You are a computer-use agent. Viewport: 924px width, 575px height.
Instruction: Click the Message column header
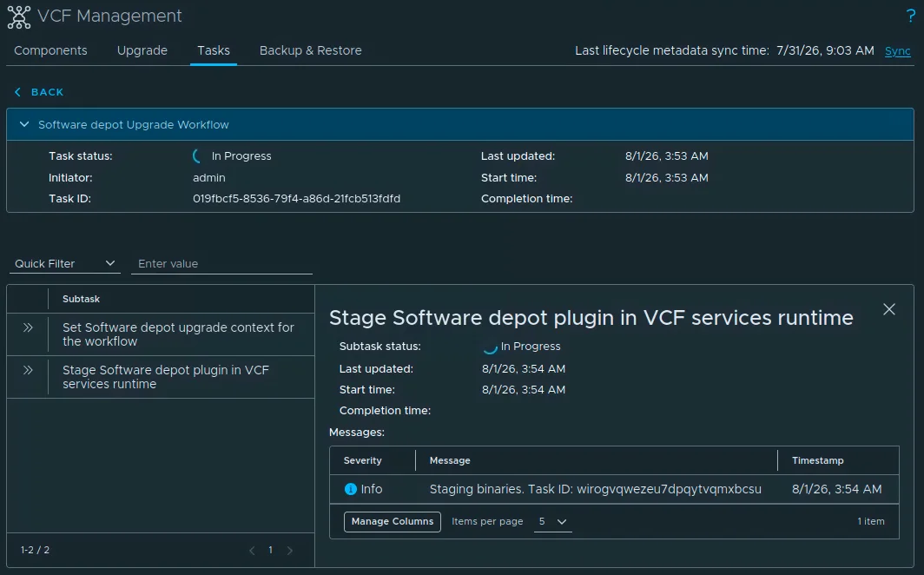pyautogui.click(x=450, y=460)
